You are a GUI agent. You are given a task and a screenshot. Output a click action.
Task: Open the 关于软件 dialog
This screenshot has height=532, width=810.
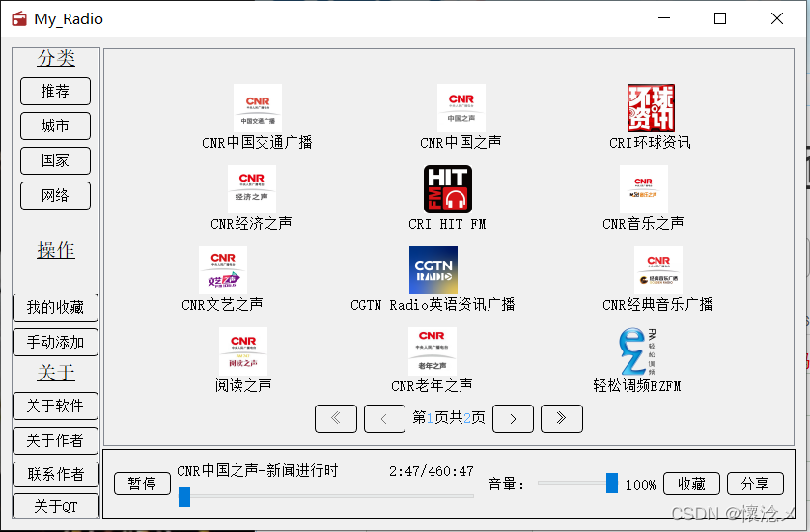[x=55, y=406]
